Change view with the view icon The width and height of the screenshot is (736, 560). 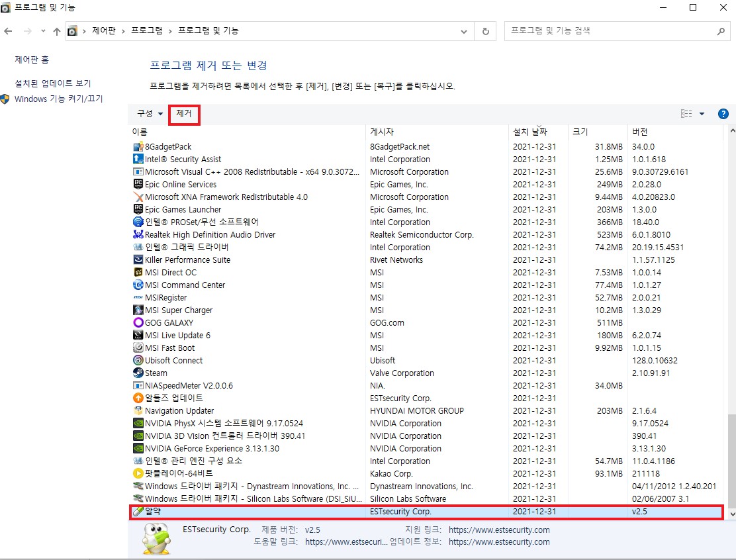(686, 114)
